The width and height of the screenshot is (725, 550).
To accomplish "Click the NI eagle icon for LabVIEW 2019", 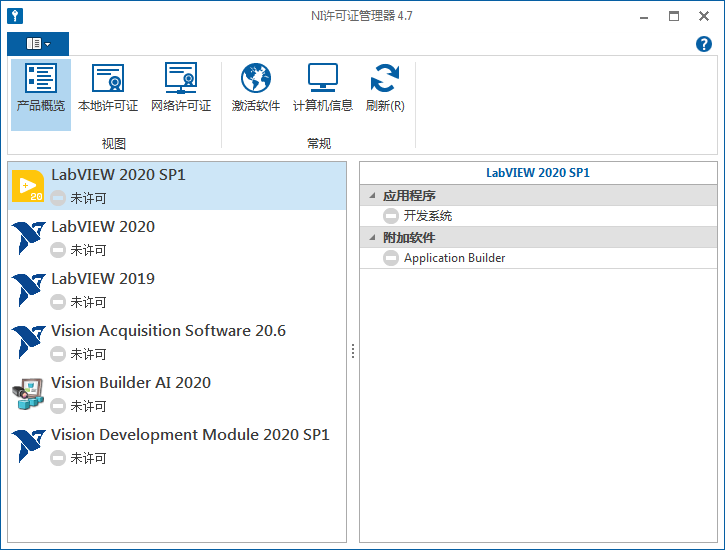I will tap(28, 290).
